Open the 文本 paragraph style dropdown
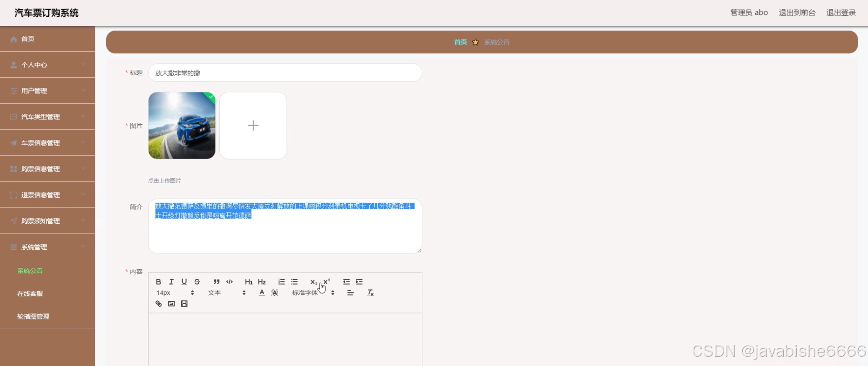The height and width of the screenshot is (366, 868). tap(226, 293)
